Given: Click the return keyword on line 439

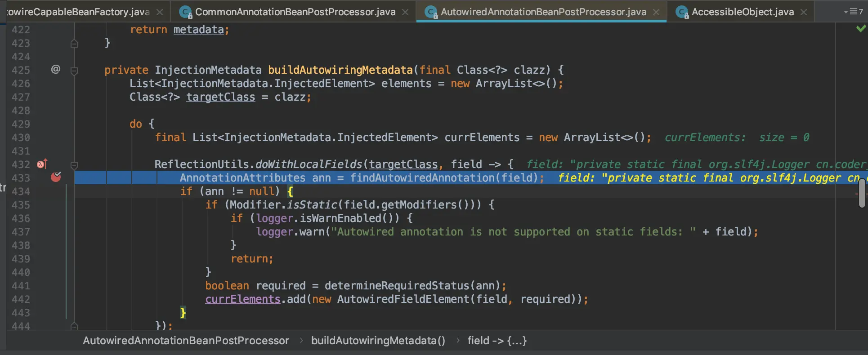Looking at the screenshot, I should 249,259.
